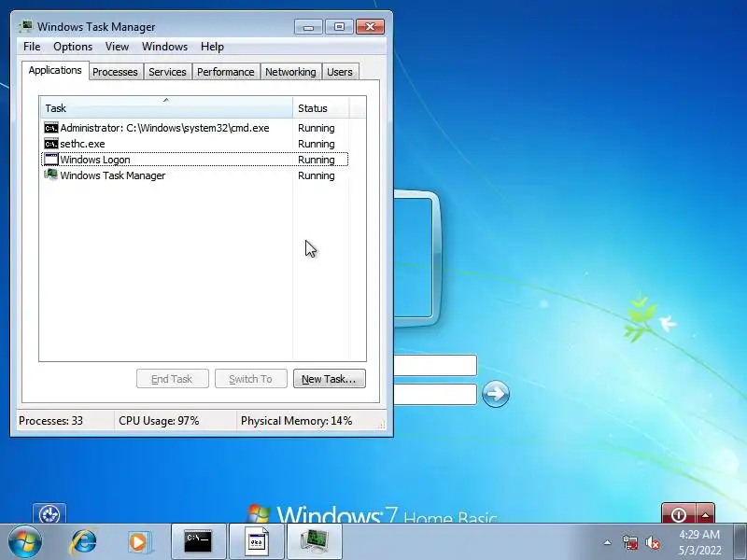
Task: Click Task Manager title bar icon
Action: pyautogui.click(x=26, y=27)
